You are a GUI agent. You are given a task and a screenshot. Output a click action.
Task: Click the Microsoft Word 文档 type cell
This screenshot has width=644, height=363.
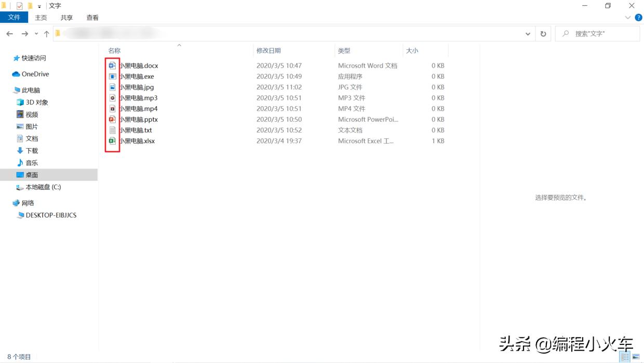[368, 66]
